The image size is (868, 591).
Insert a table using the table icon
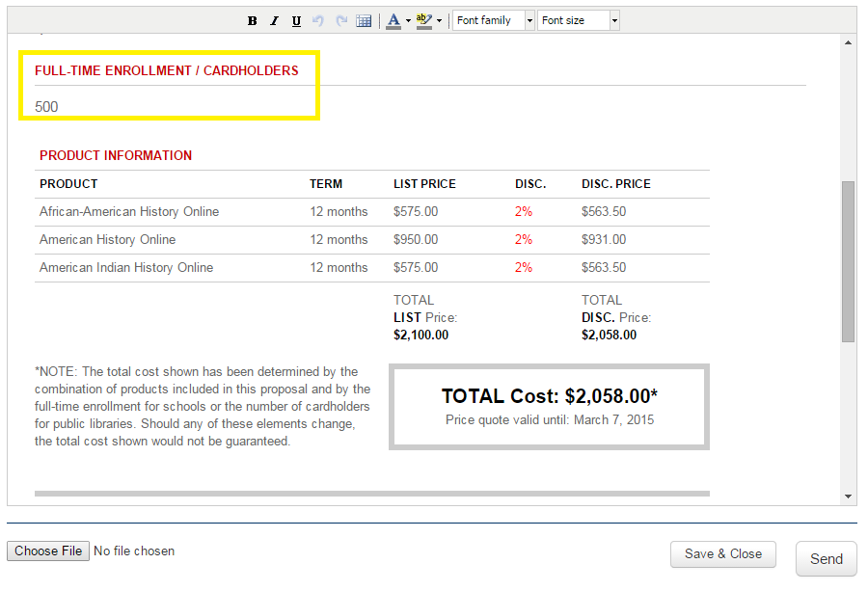[x=364, y=21]
